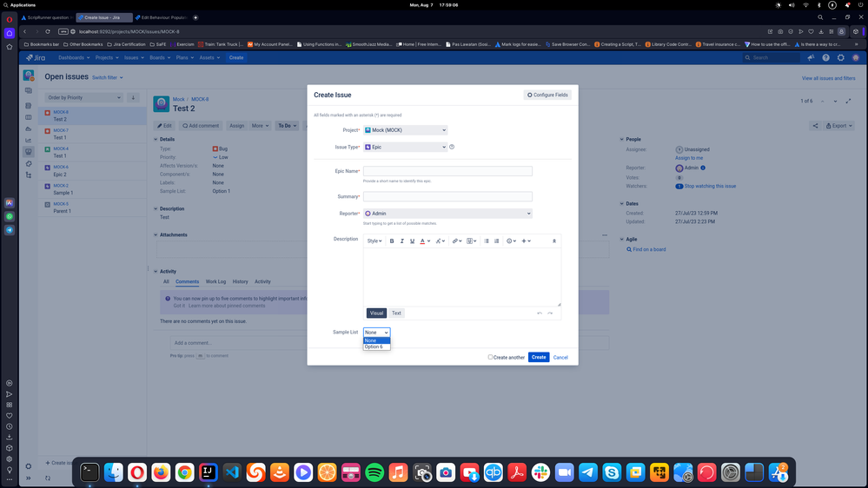Open the History activity tab
Image resolution: width=868 pixels, height=488 pixels.
coord(241,281)
